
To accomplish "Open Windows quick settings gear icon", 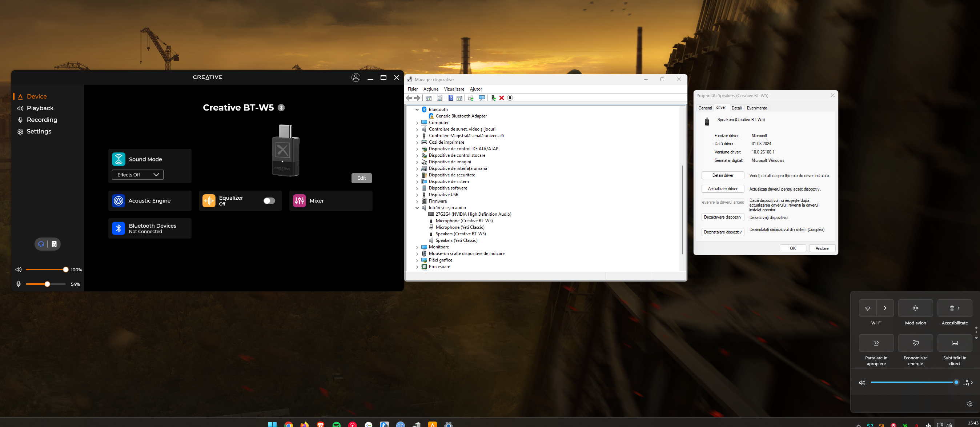I will (969, 404).
